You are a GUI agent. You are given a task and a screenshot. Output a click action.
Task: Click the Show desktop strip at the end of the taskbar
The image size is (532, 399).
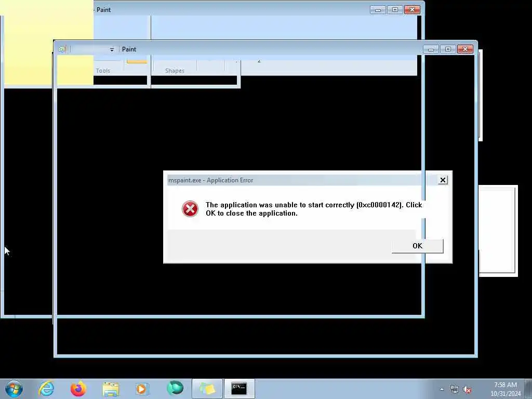pyautogui.click(x=528, y=389)
